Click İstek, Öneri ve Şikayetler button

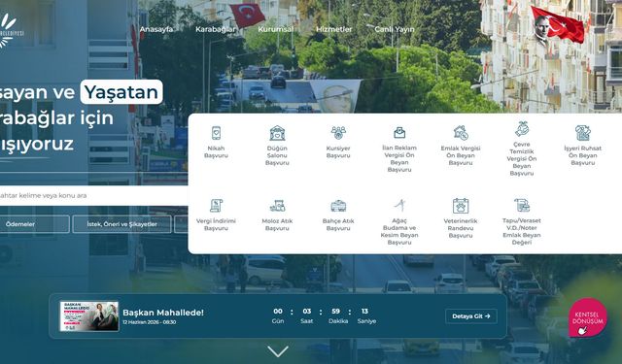coord(121,224)
